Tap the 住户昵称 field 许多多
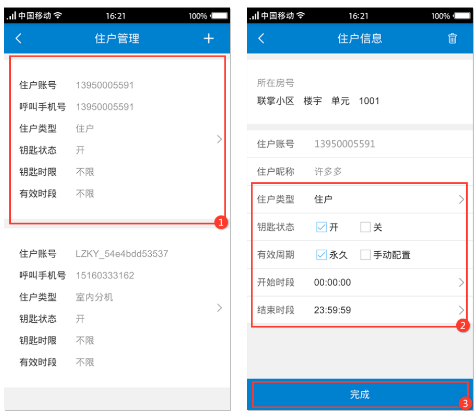 point(328,171)
